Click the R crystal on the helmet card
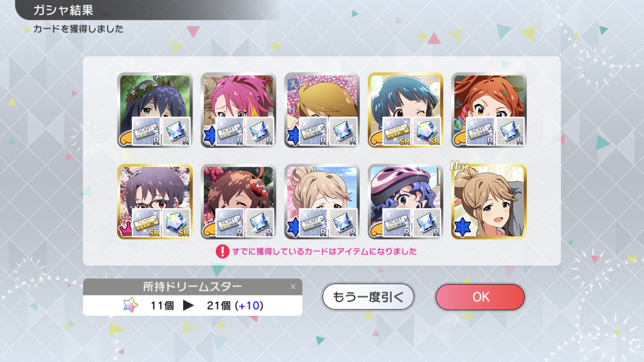Image resolution: width=644 pixels, height=362 pixels. (427, 223)
